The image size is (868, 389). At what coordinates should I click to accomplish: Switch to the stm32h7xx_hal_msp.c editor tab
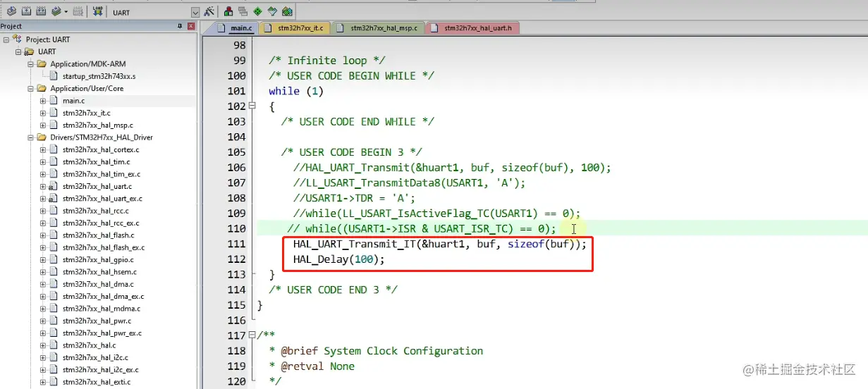pos(377,28)
